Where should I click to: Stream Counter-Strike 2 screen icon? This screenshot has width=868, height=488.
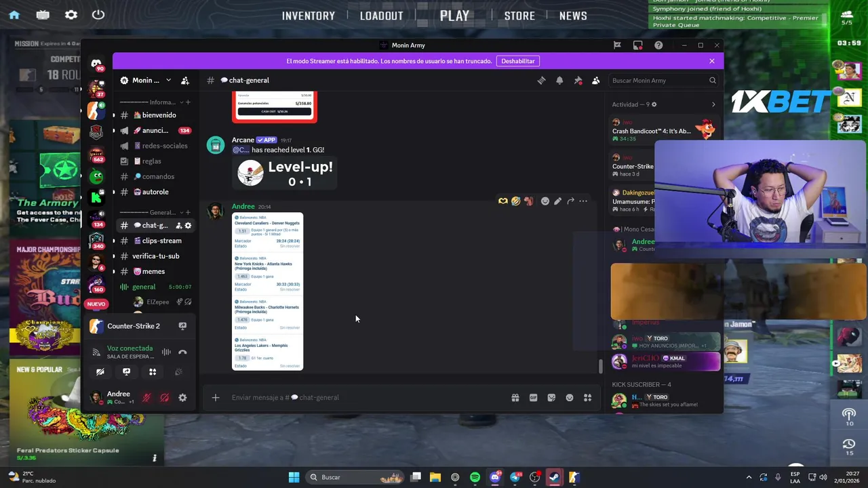[182, 326]
